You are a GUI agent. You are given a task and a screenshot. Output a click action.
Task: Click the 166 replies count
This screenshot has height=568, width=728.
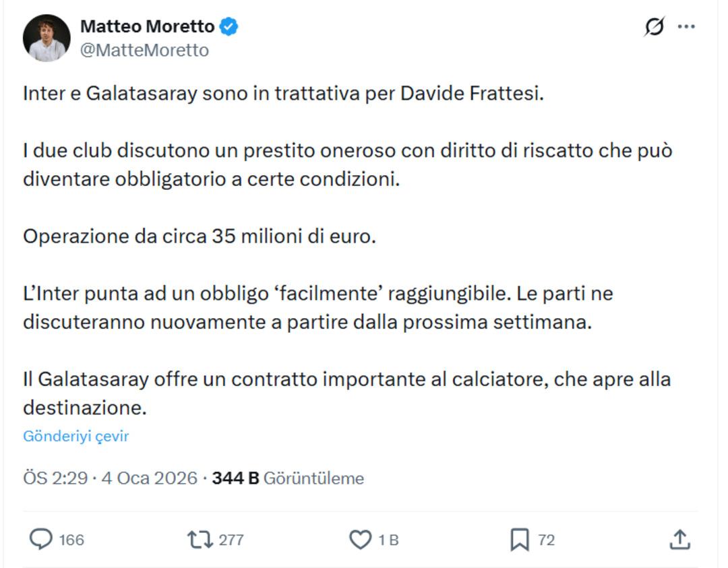tap(71, 540)
